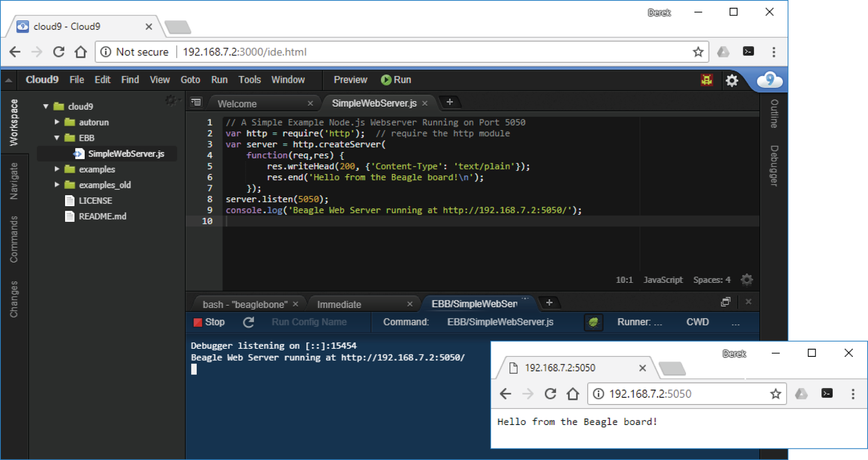Viewport: 868px width, 460px height.
Task: Toggle the Debugger side panel
Action: click(x=774, y=166)
